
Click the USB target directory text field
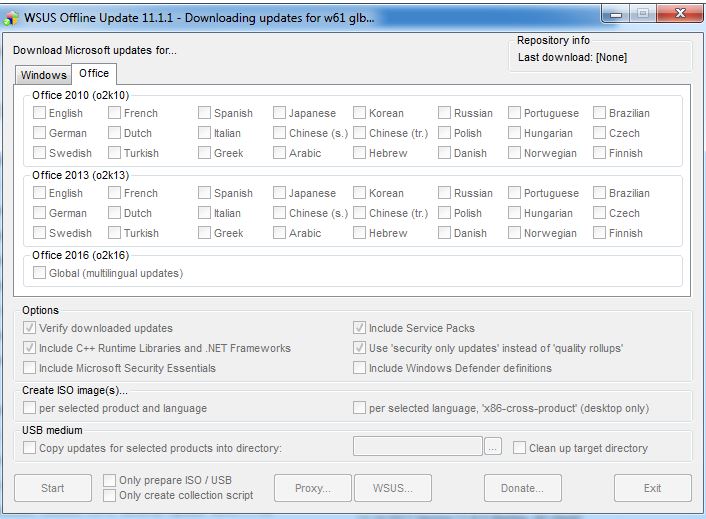pyautogui.click(x=418, y=446)
